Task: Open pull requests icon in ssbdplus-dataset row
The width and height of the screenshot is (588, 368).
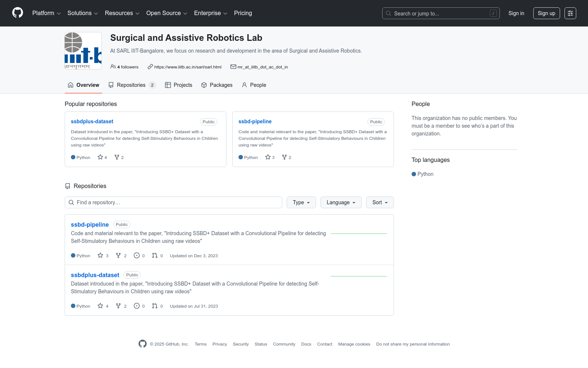Action: [x=155, y=306]
